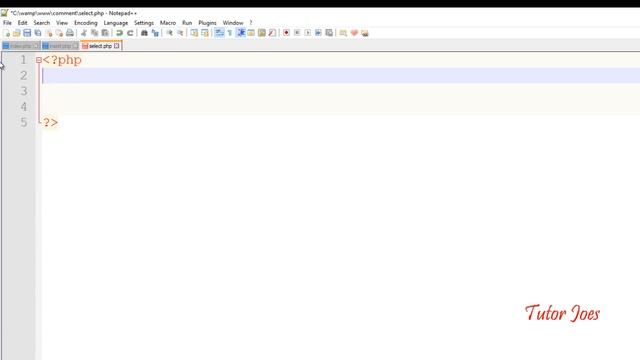This screenshot has width=640, height=360.
Task: Open the Settings menu
Action: pyautogui.click(x=144, y=23)
